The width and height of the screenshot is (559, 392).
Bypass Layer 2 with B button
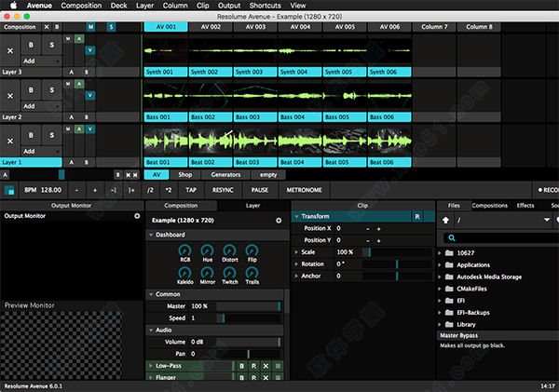click(31, 90)
